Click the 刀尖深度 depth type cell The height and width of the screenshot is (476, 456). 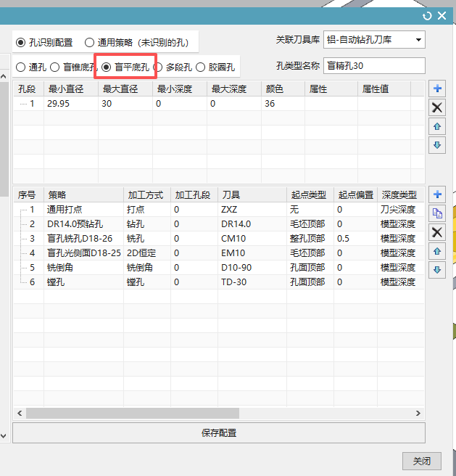400,210
